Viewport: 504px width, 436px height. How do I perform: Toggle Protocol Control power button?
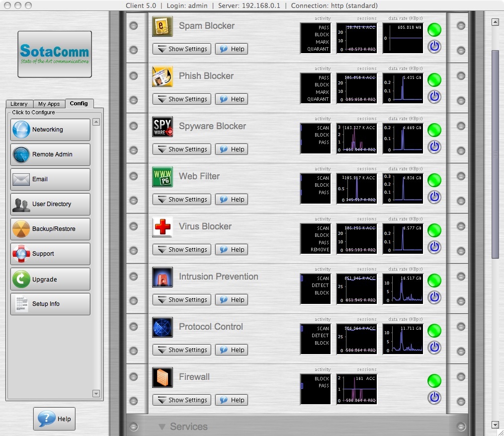click(434, 347)
